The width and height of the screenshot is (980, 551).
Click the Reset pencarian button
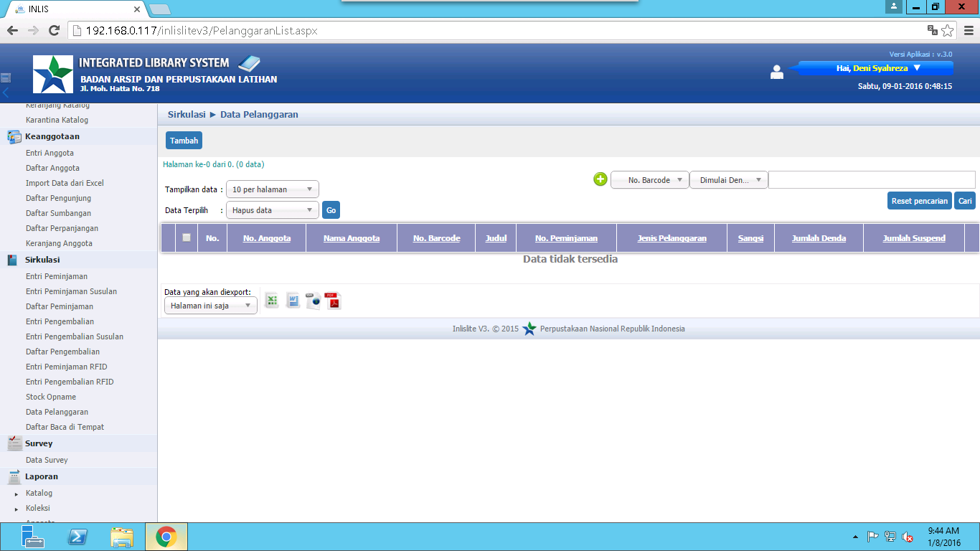point(920,201)
